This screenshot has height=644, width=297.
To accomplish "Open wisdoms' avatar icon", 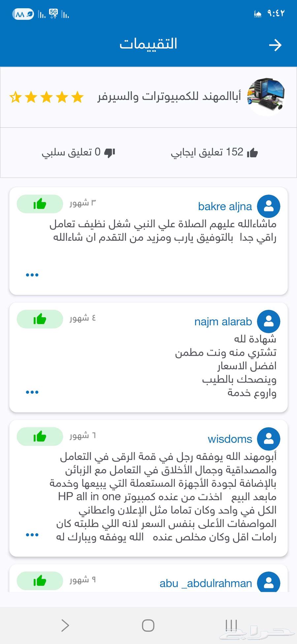I will coord(269,439).
